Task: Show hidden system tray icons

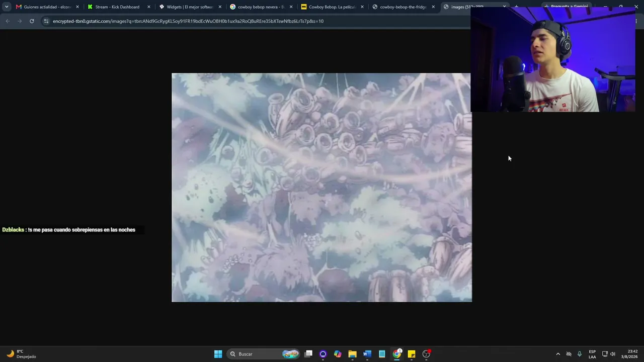Action: 558,354
